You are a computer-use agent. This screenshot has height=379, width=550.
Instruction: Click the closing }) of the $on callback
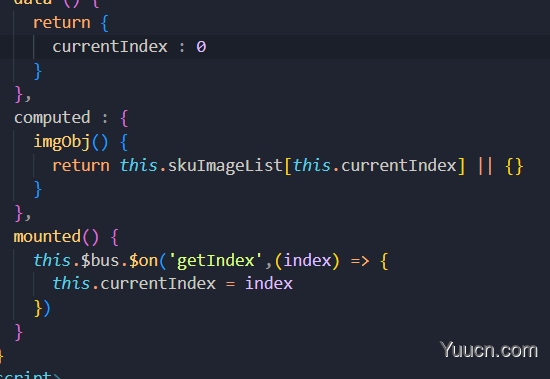(42, 308)
